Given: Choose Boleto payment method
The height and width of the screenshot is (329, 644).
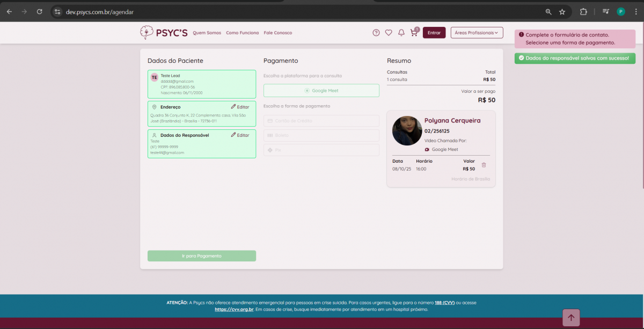Looking at the screenshot, I should (x=321, y=135).
